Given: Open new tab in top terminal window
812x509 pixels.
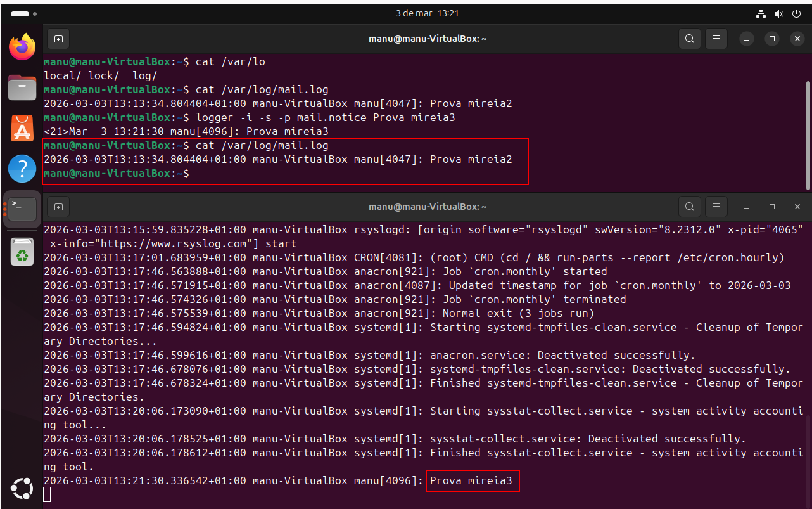Looking at the screenshot, I should [58, 39].
